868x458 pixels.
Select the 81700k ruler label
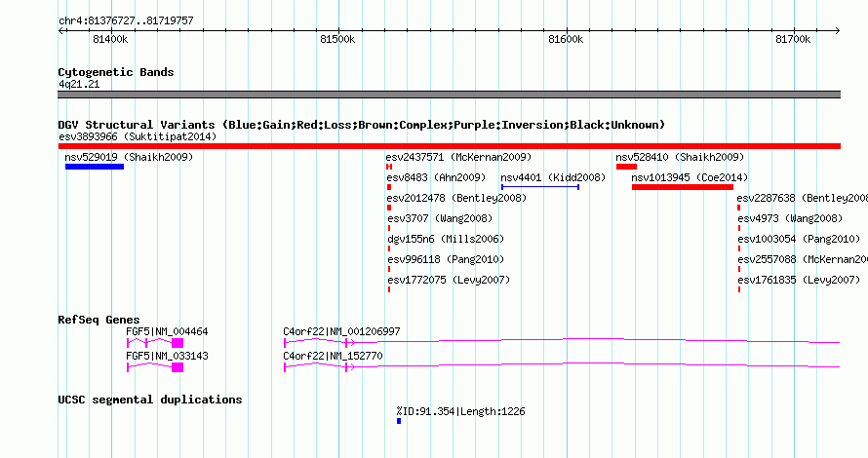(793, 39)
